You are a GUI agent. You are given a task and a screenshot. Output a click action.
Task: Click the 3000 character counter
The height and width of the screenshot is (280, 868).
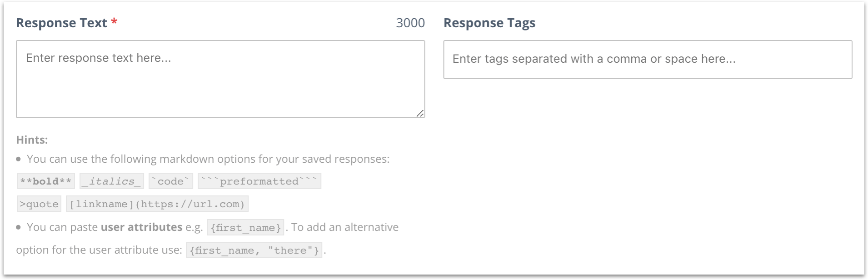pyautogui.click(x=410, y=23)
